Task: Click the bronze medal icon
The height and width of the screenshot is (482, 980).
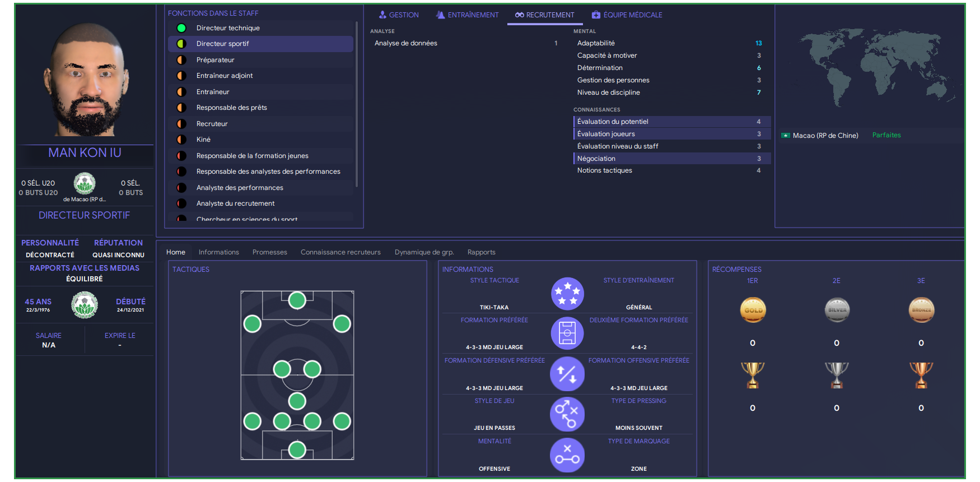Action: tap(921, 310)
